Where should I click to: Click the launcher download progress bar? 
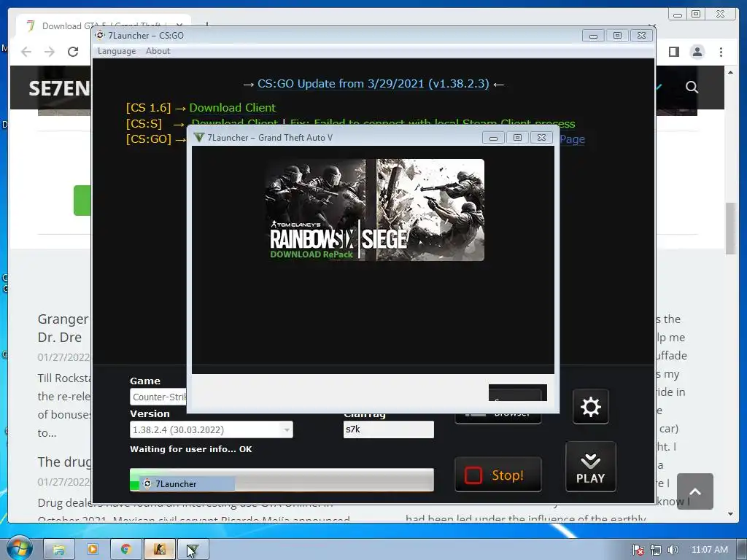(x=282, y=480)
